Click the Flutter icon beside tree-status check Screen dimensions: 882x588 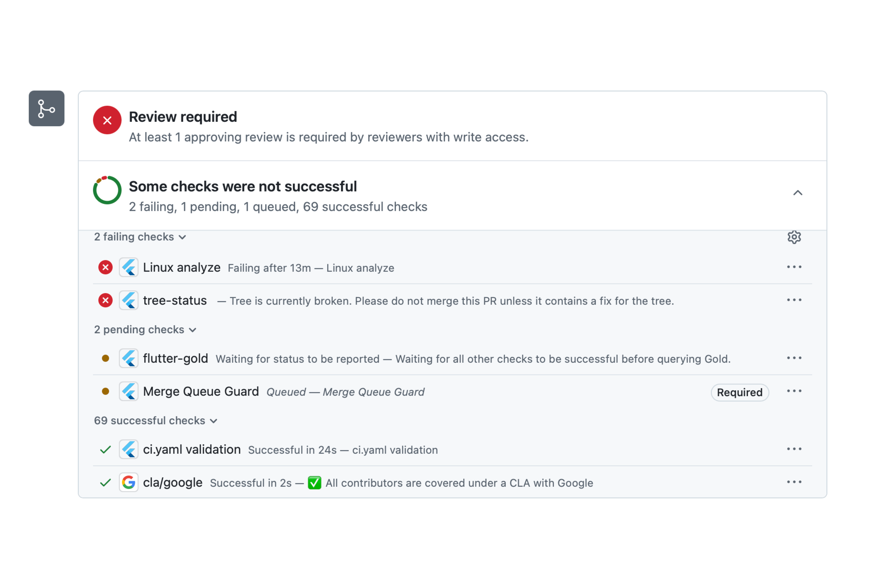[129, 300]
